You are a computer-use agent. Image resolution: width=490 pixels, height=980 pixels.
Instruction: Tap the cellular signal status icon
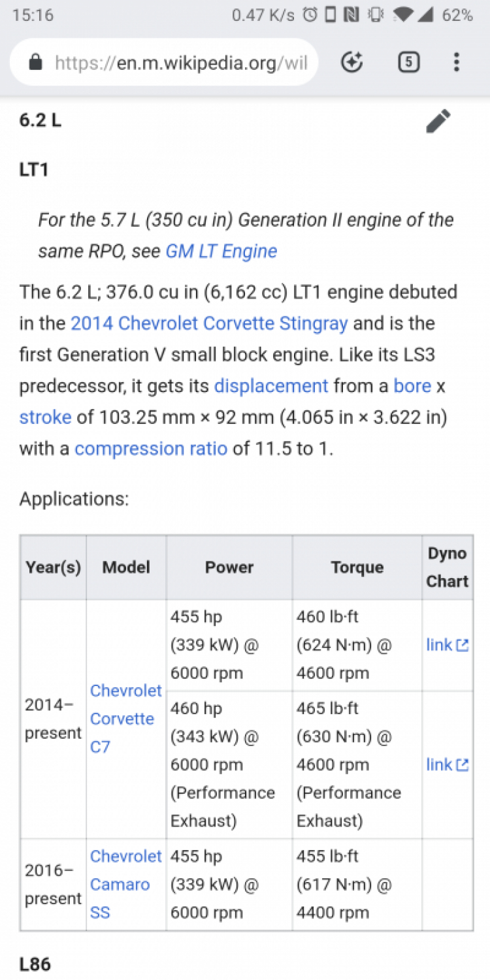click(x=426, y=15)
